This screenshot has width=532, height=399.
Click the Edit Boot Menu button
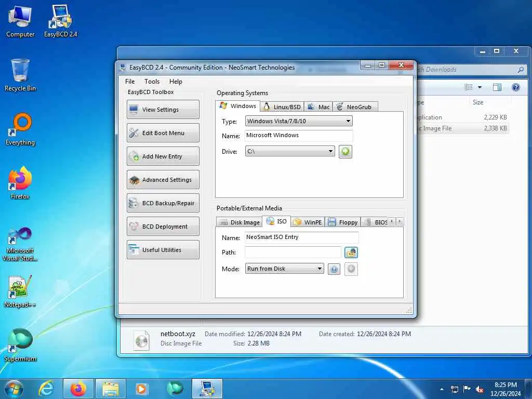coord(163,132)
